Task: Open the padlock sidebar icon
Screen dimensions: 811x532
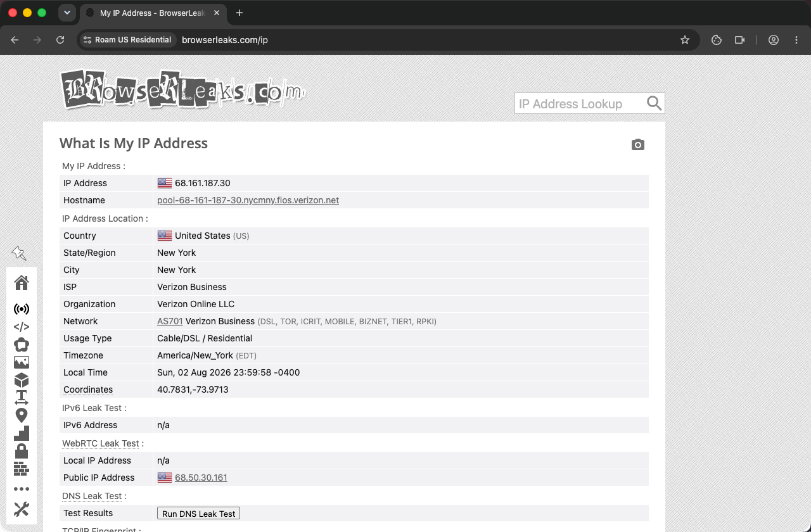Action: pyautogui.click(x=22, y=451)
